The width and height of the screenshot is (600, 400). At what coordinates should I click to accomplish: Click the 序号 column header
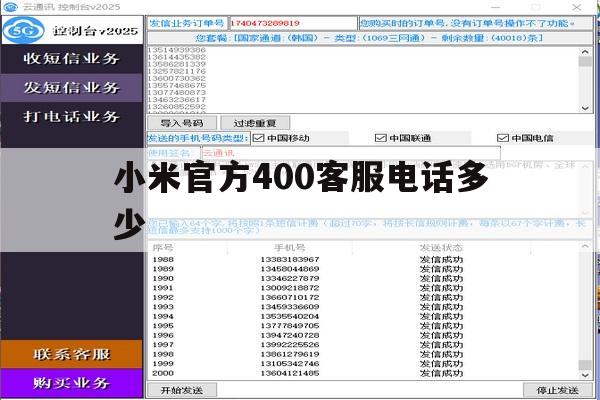(x=163, y=248)
